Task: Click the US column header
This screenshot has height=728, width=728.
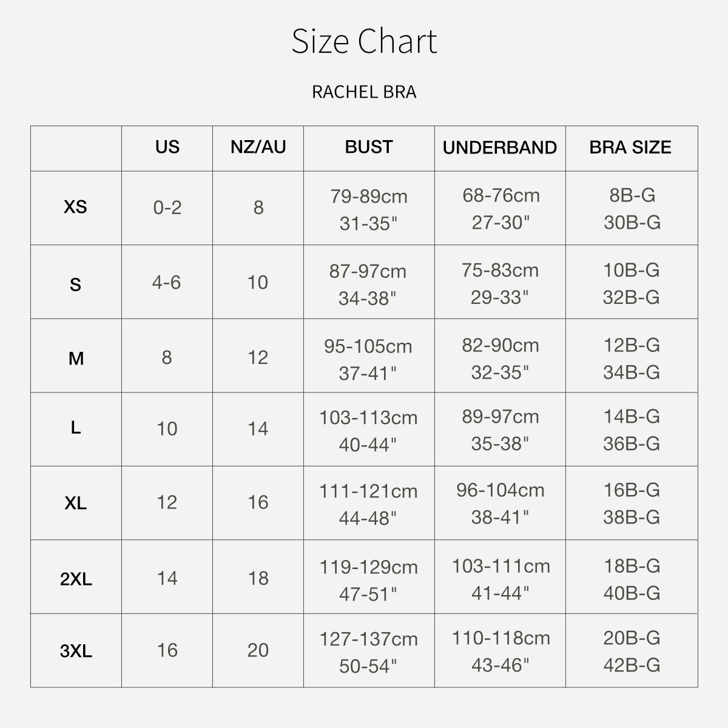Action: 167,147
